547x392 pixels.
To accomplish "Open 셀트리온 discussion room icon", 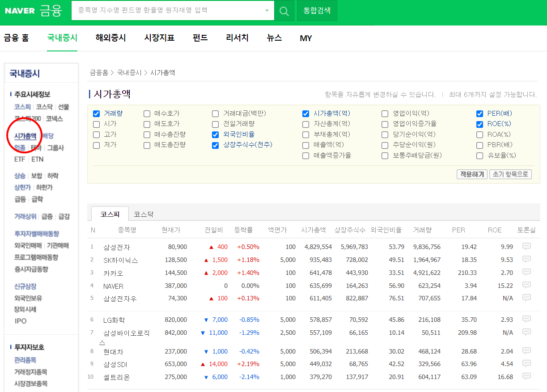I will coord(526,376).
